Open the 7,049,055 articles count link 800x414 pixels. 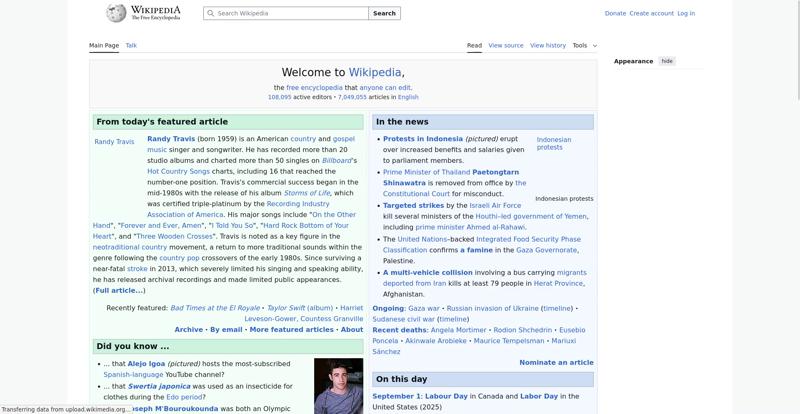pyautogui.click(x=352, y=97)
